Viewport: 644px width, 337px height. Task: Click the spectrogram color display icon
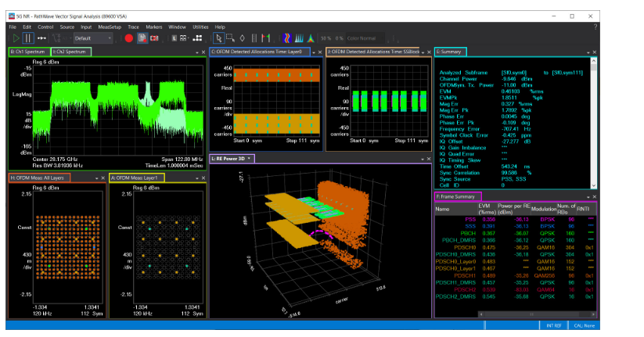coord(288,38)
